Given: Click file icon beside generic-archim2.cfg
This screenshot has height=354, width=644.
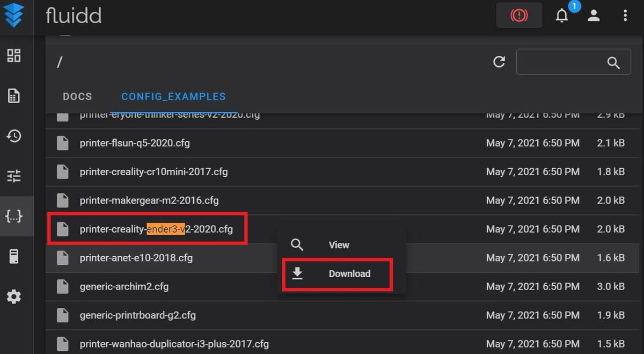Looking at the screenshot, I should 63,286.
